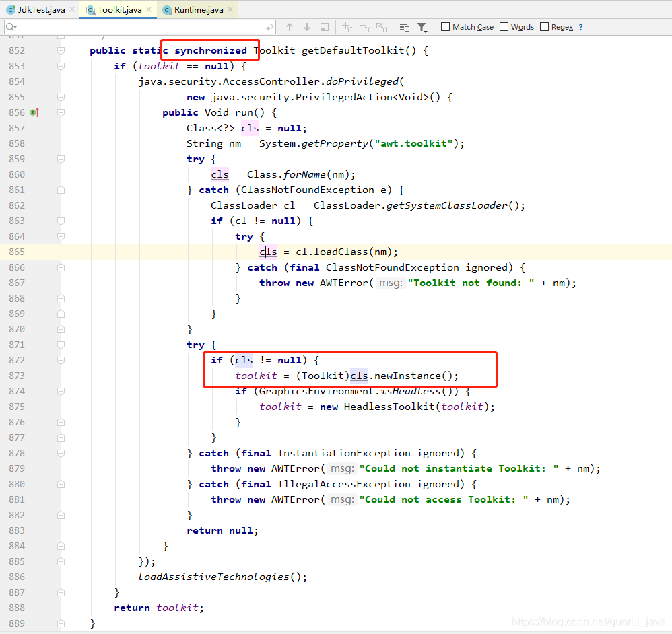Close the Toolkit.java tab
This screenshot has width=672, height=634.
point(149,9)
